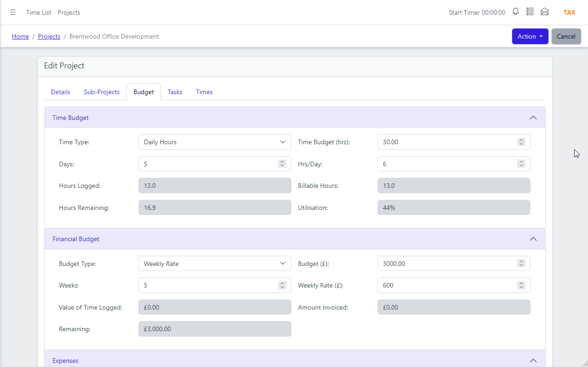The height and width of the screenshot is (367, 588).
Task: Open the Action dropdown button
Action: (530, 36)
